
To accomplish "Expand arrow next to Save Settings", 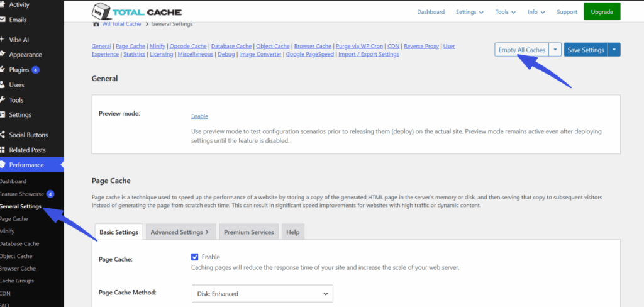I will [x=614, y=50].
